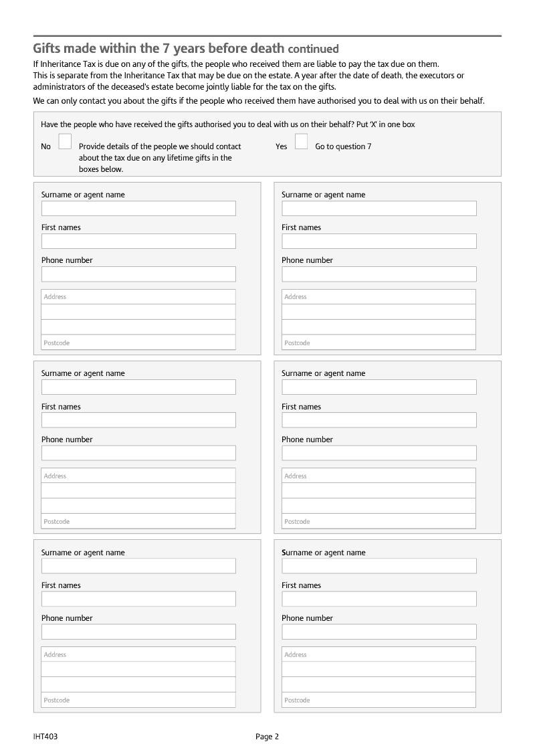
Task: Click Postcode field in bottom-left contact box
Action: 139,700
